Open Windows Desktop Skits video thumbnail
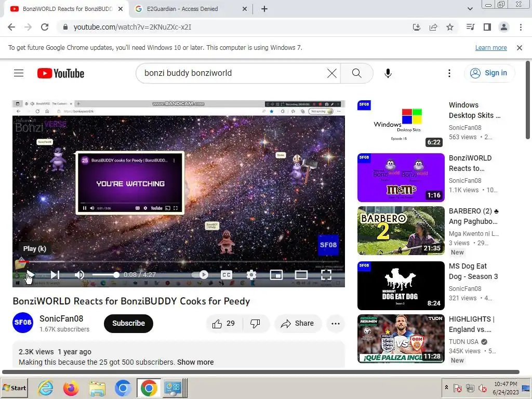Image resolution: width=532 pixels, height=399 pixels. pyautogui.click(x=401, y=124)
